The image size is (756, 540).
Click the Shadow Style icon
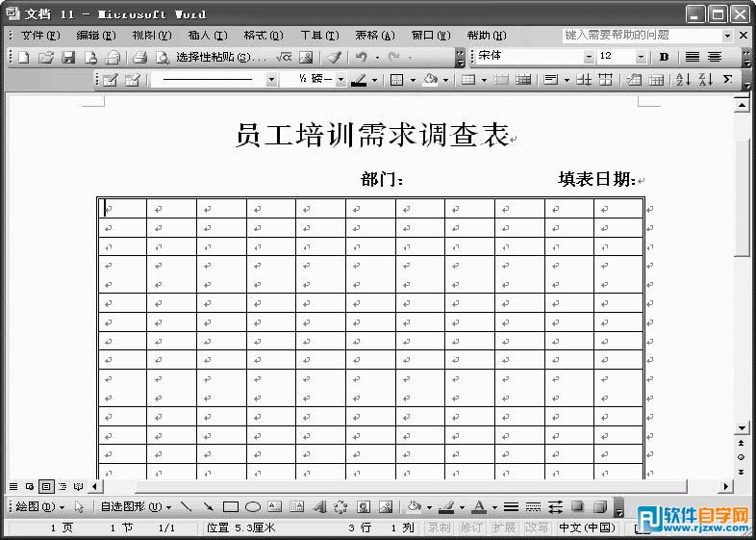(x=578, y=506)
